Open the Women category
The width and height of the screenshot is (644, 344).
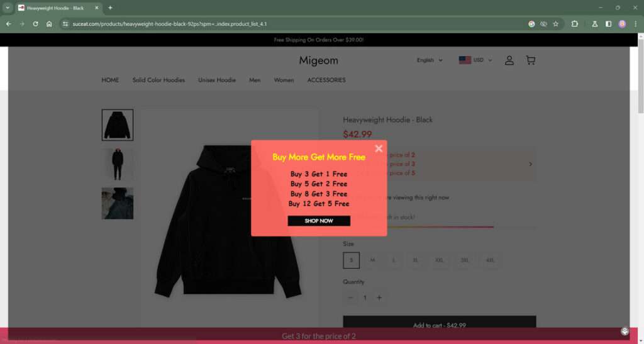tap(284, 80)
